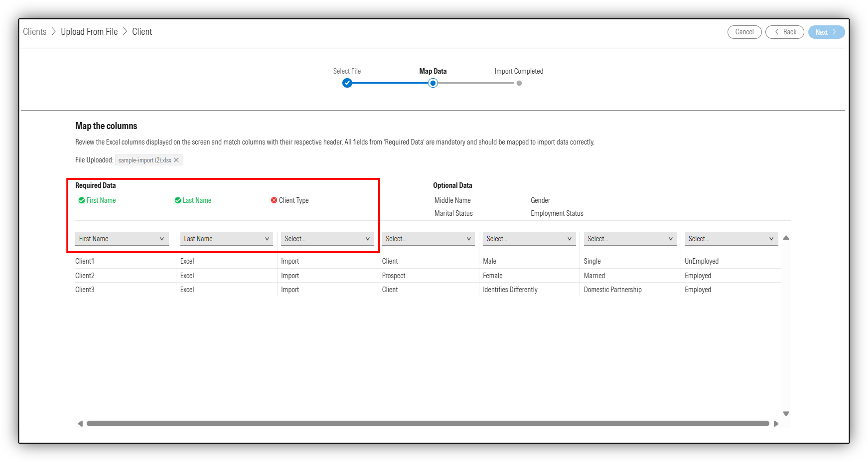Click the Client breadcrumb
The image size is (868, 462).
point(142,32)
